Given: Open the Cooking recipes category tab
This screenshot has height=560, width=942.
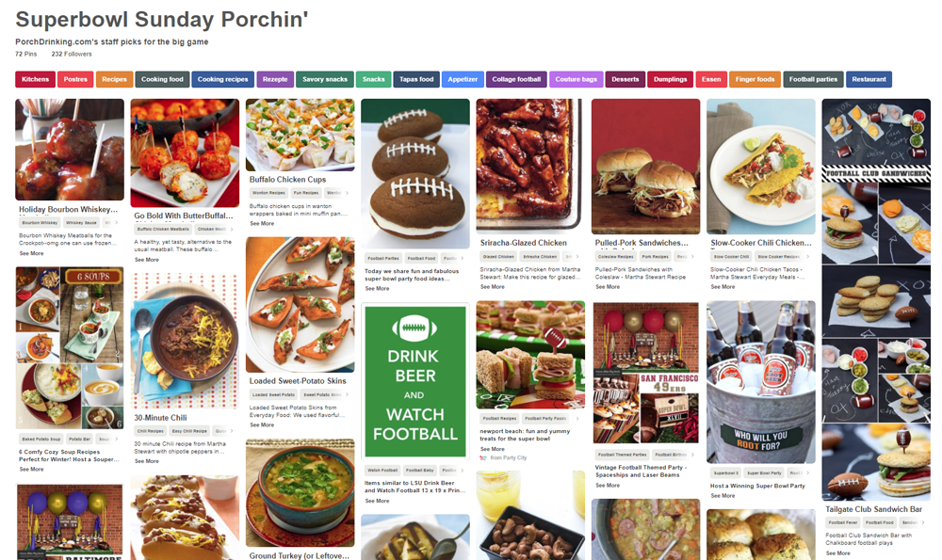Looking at the screenshot, I should [223, 80].
